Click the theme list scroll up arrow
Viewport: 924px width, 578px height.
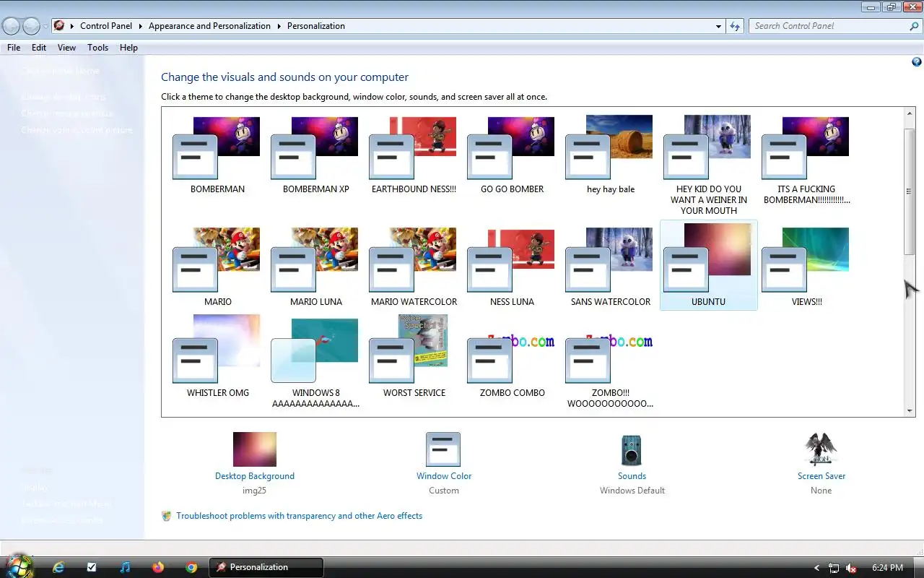point(910,113)
